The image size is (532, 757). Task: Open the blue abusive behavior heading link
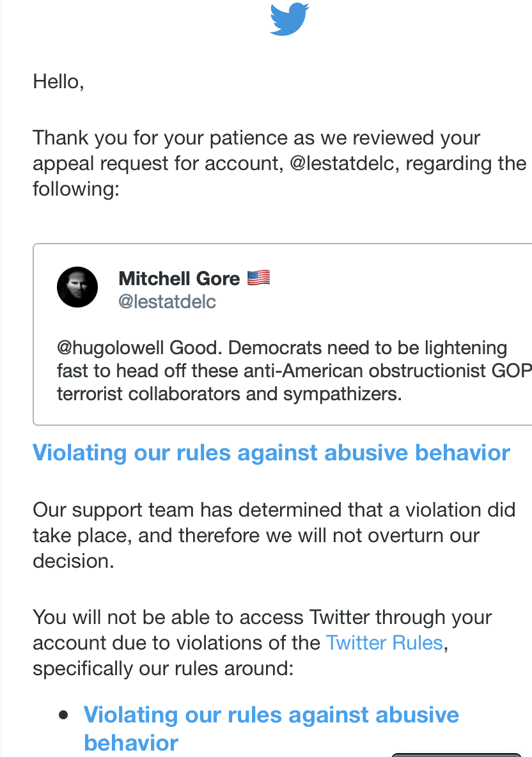click(x=271, y=453)
